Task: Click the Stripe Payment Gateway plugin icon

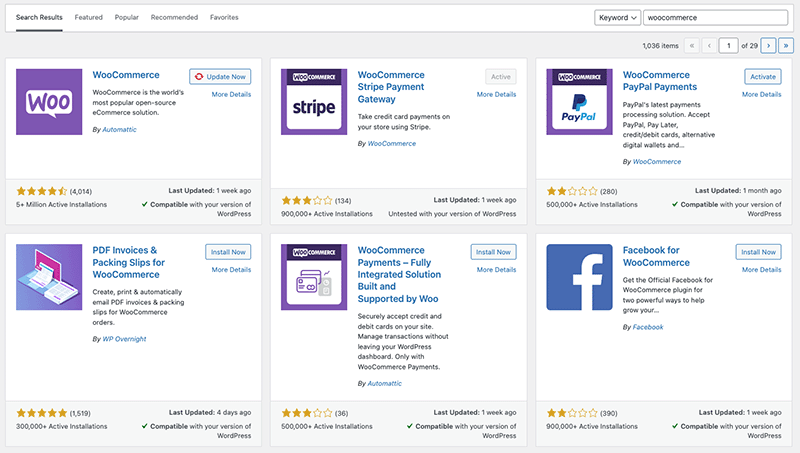Action: 314,102
